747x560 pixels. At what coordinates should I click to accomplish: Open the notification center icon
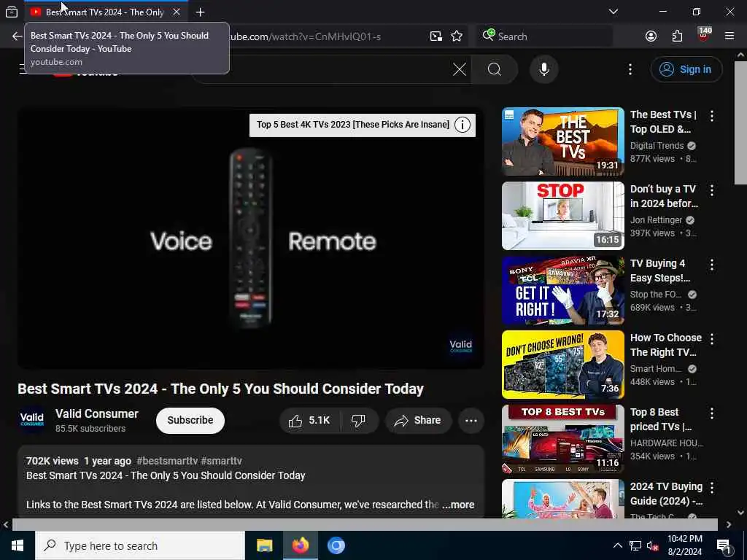(724, 545)
